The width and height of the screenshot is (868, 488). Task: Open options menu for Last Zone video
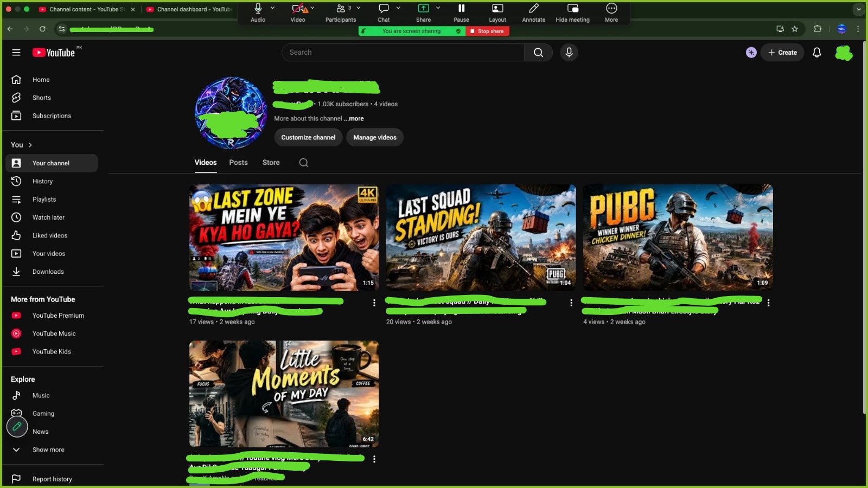coord(374,303)
